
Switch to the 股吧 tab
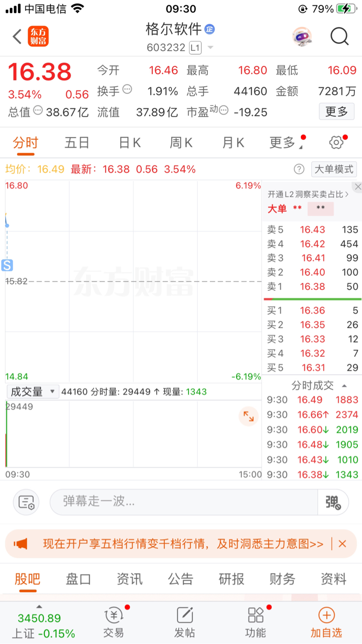pos(28,579)
